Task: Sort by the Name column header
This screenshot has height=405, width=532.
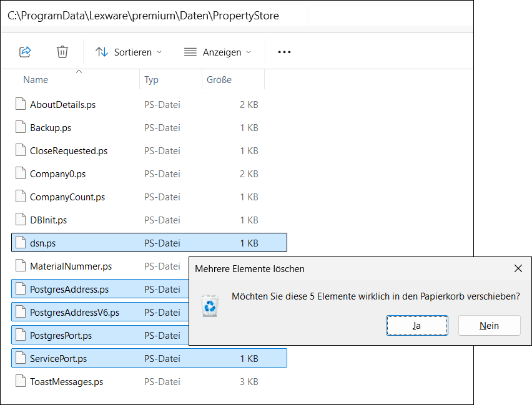Action: [x=36, y=80]
